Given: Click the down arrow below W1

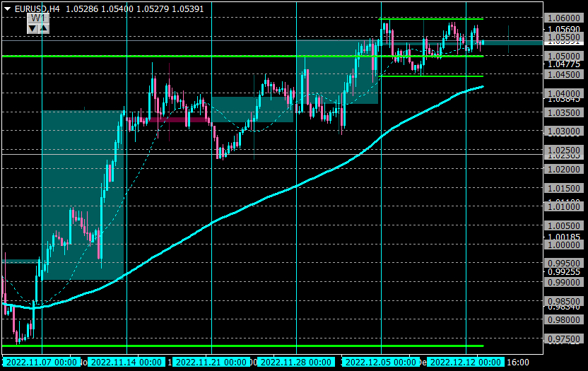Looking at the screenshot, I should 33,28.
